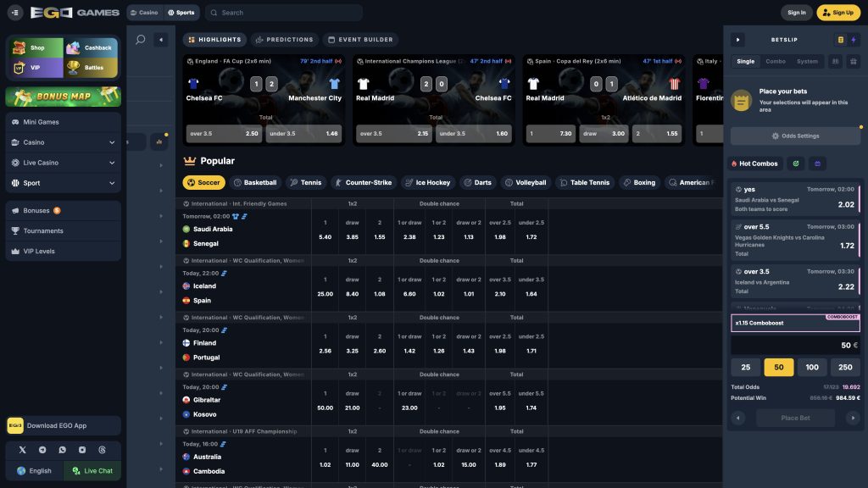This screenshot has width=868, height=488.
Task: Open the sports search magnifier icon
Action: (x=141, y=40)
